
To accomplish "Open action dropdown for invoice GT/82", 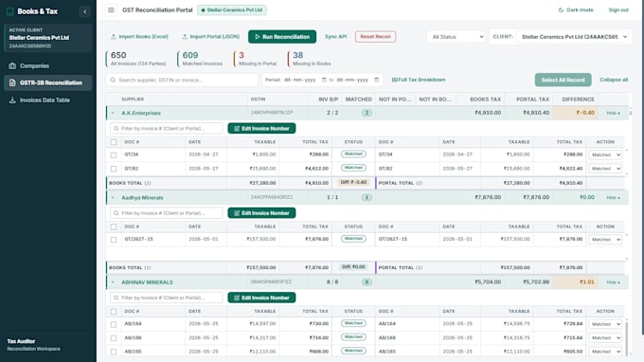I will pos(605,169).
